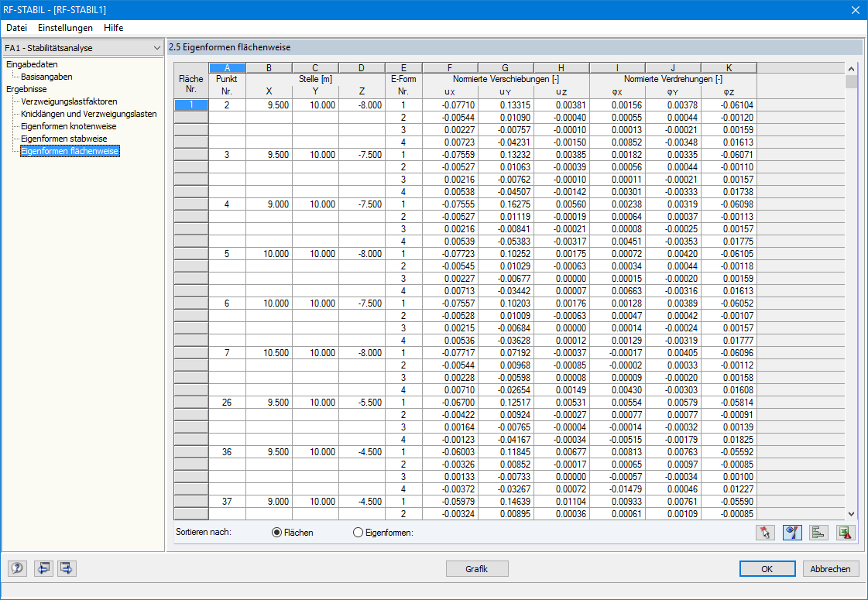
Task: Click the table scrollbar down arrow
Action: point(851,513)
